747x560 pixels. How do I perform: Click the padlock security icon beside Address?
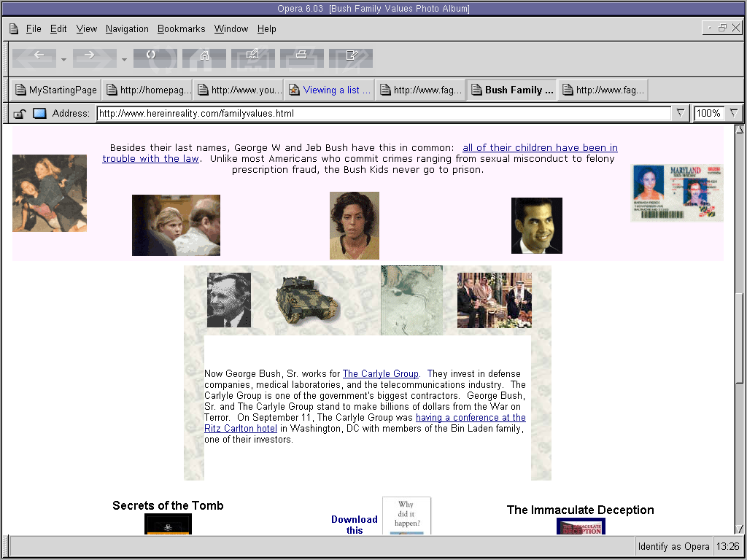(x=20, y=114)
